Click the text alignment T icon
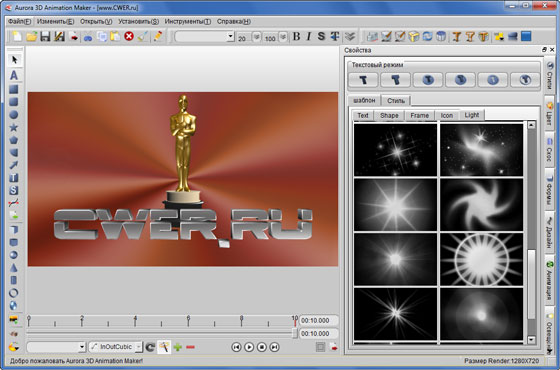The height and width of the screenshot is (370, 560). (x=335, y=36)
